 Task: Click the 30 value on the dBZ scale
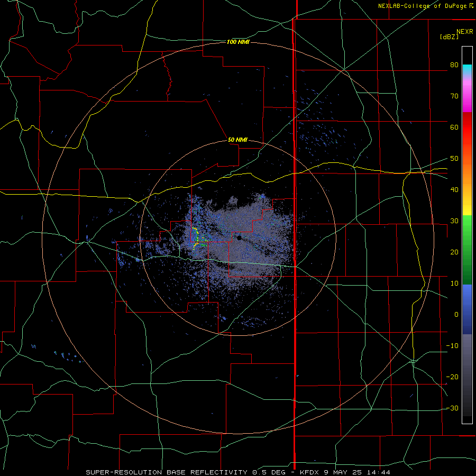pyautogui.click(x=454, y=221)
